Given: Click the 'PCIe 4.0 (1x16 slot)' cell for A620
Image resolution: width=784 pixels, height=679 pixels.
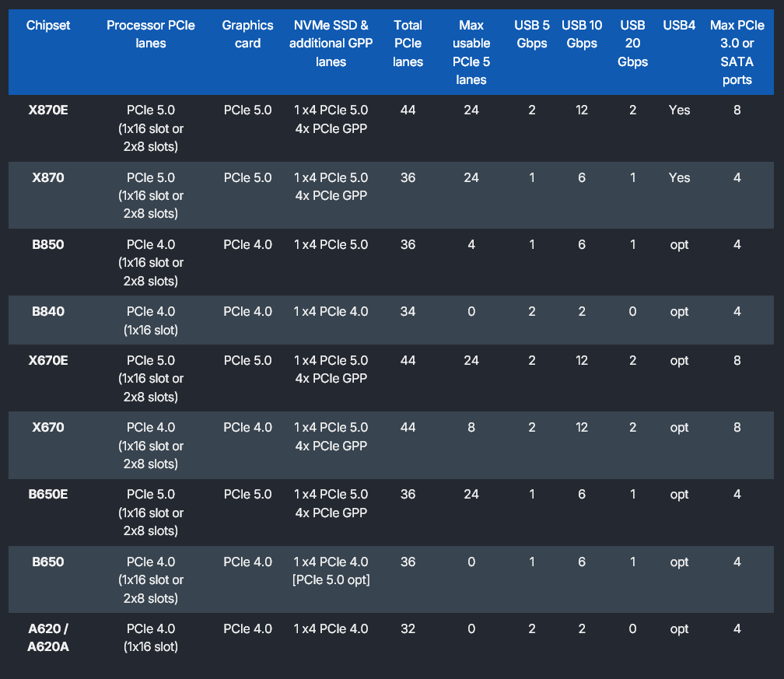Looking at the screenshot, I should point(151,638).
